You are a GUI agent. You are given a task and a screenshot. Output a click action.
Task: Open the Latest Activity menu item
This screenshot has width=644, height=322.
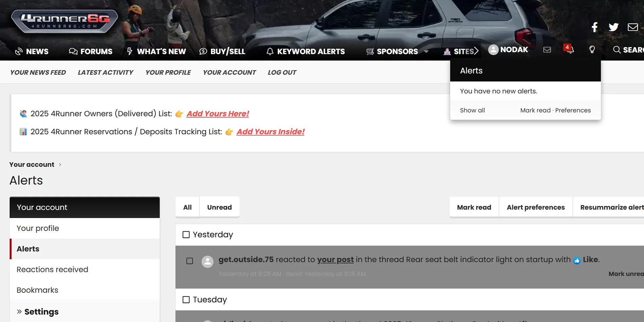pos(105,72)
